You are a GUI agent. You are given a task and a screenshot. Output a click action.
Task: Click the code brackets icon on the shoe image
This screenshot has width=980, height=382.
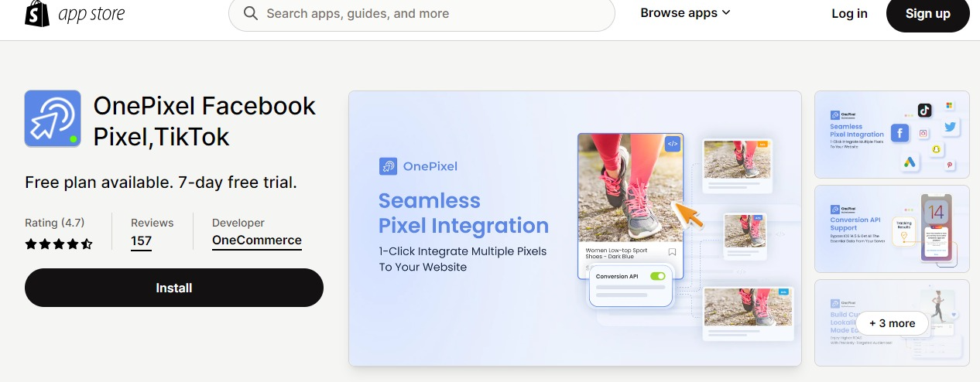(672, 143)
